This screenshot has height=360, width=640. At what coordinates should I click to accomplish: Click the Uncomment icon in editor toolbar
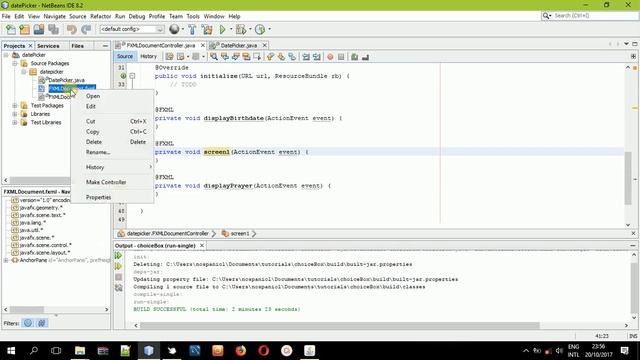(365, 57)
